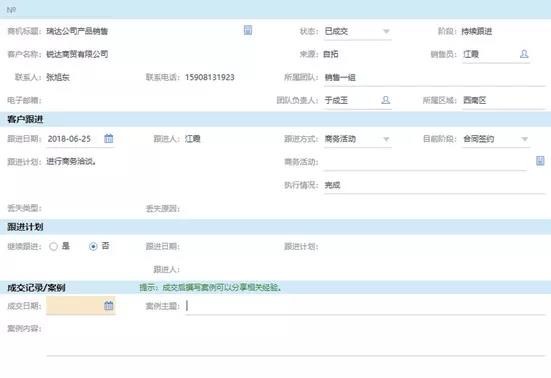
Task: Click the 阶段 value 持续跟进
Action: (x=477, y=31)
